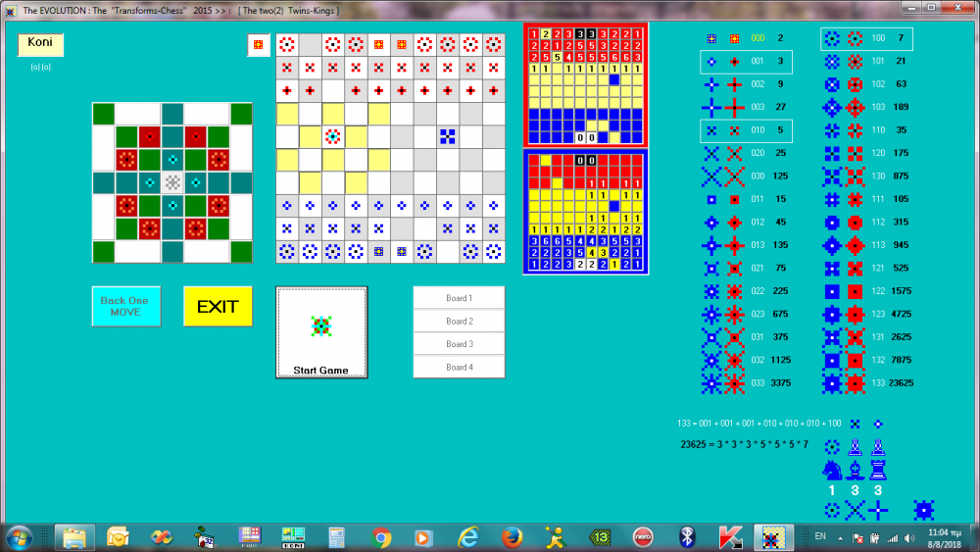
Task: Click the large blue piece in the bottom-right corner
Action: pyautogui.click(x=924, y=510)
